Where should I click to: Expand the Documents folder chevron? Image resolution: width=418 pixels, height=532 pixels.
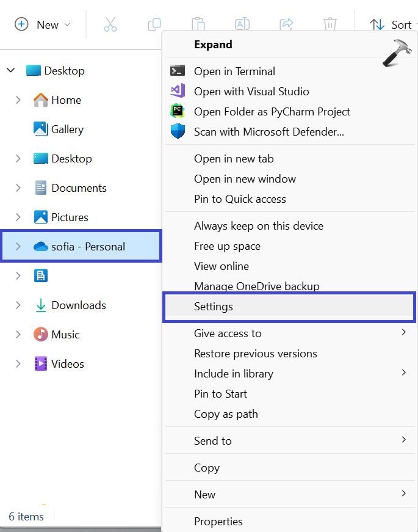point(18,188)
